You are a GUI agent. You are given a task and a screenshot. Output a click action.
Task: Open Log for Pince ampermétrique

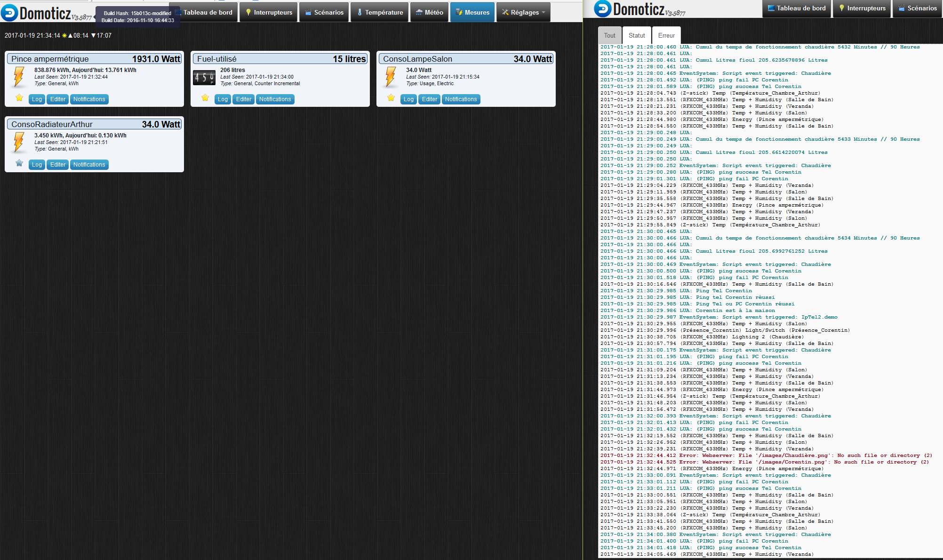pyautogui.click(x=37, y=99)
